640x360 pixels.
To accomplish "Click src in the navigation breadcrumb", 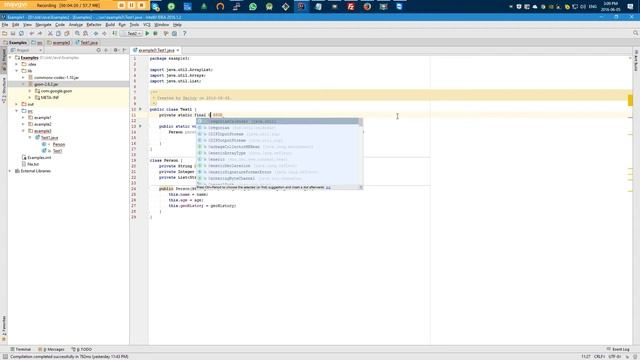I will pyautogui.click(x=37, y=42).
